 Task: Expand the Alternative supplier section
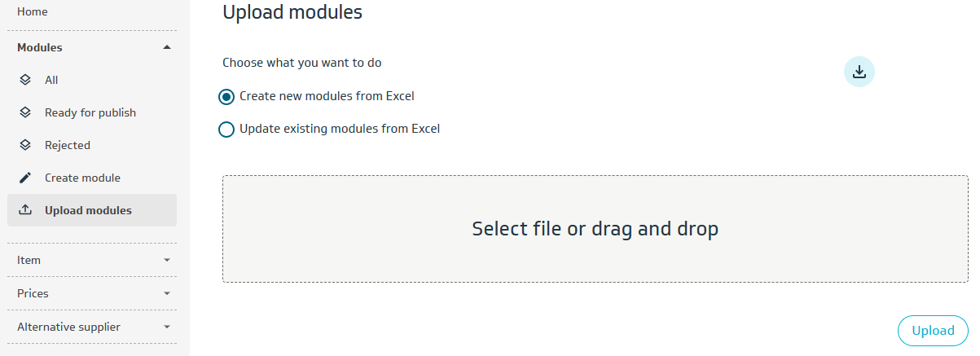click(167, 327)
